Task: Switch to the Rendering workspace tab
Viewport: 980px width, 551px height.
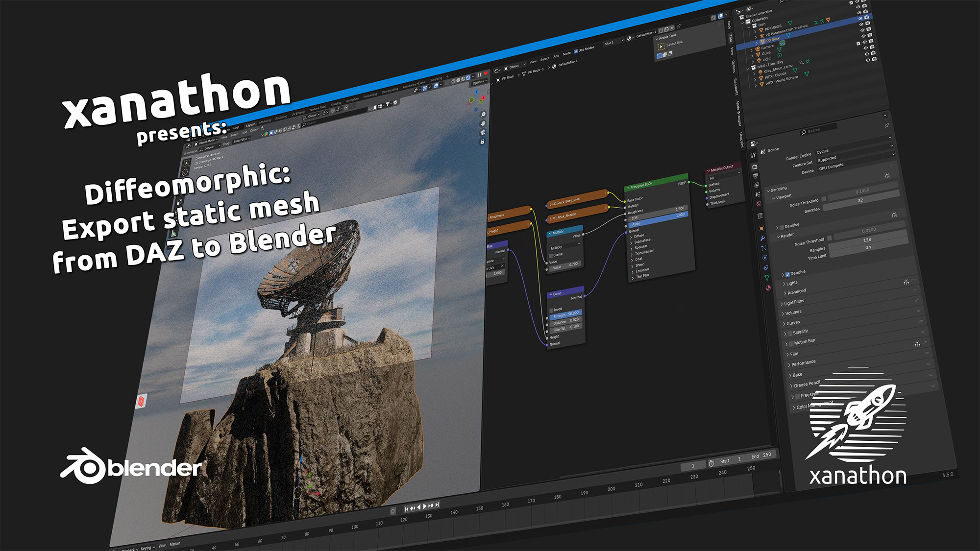Action: [370, 96]
